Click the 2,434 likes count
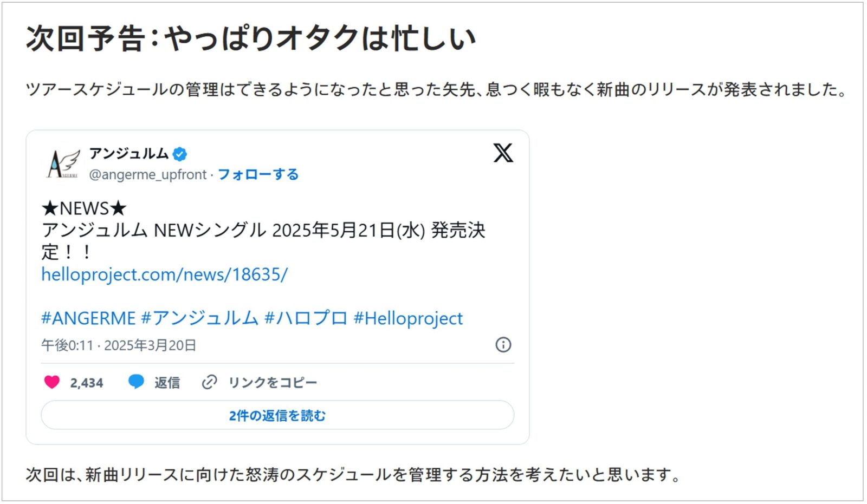867x504 pixels. pyautogui.click(x=87, y=383)
